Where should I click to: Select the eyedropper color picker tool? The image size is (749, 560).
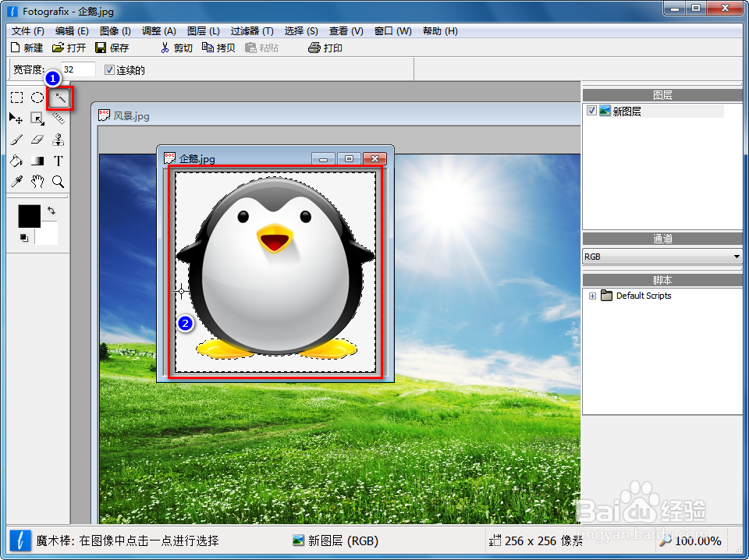16,182
